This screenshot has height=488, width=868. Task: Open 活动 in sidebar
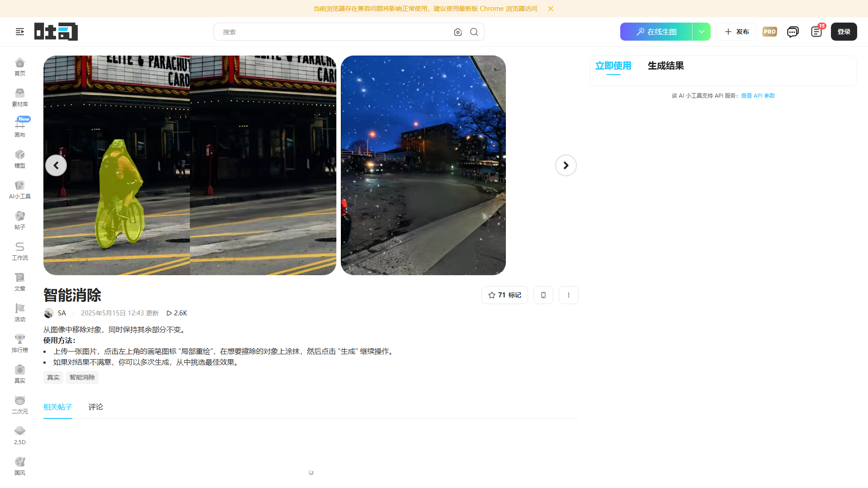[20, 312]
